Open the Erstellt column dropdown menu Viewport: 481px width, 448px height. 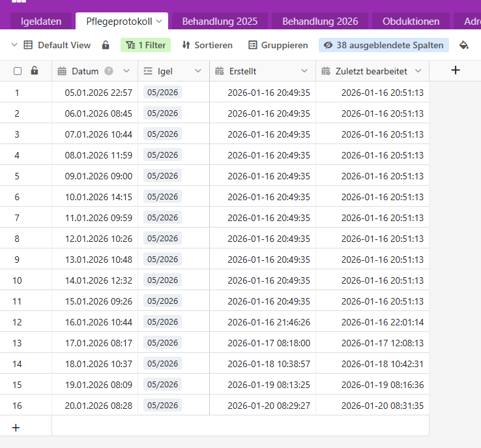[304, 71]
